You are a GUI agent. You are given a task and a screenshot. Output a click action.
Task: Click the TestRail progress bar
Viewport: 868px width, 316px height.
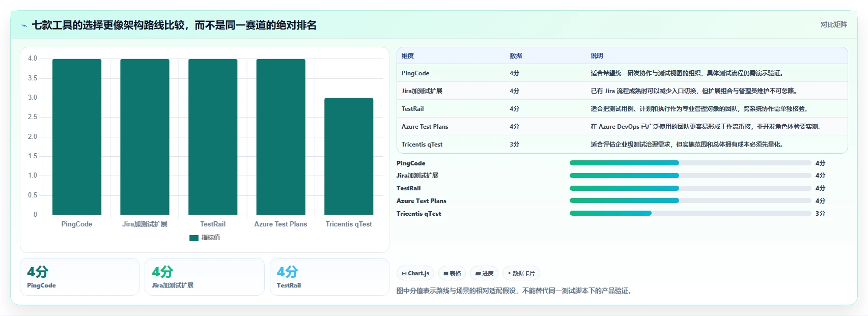coord(690,188)
